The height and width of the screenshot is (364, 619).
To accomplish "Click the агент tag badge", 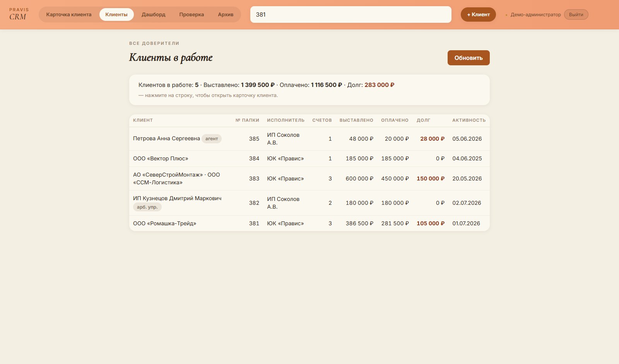I will pyautogui.click(x=212, y=139).
